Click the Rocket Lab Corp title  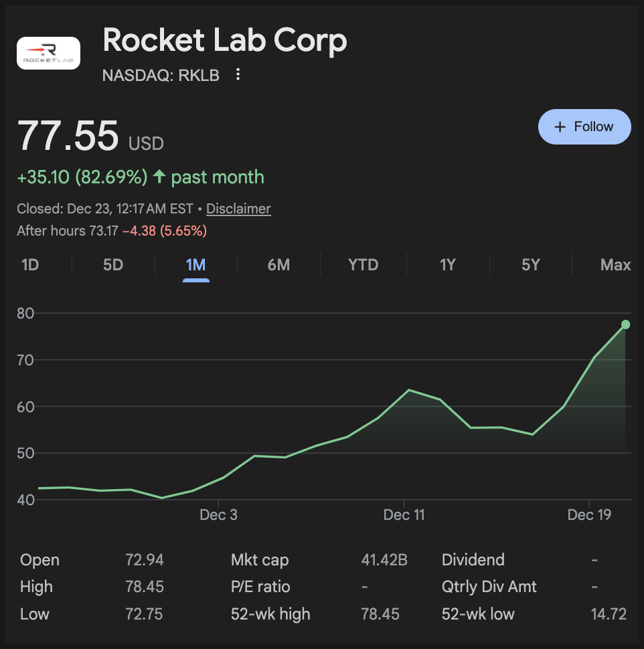pyautogui.click(x=225, y=41)
